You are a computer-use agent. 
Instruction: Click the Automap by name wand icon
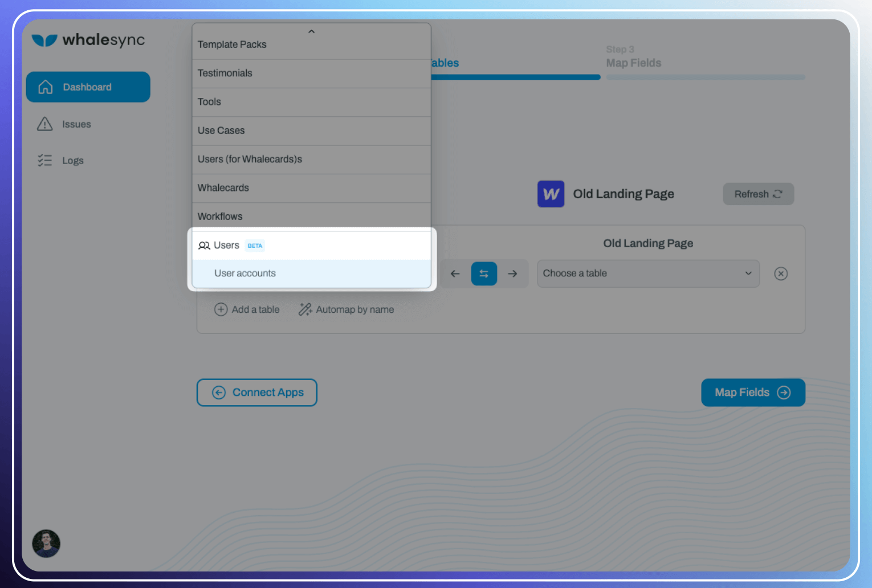coord(305,309)
